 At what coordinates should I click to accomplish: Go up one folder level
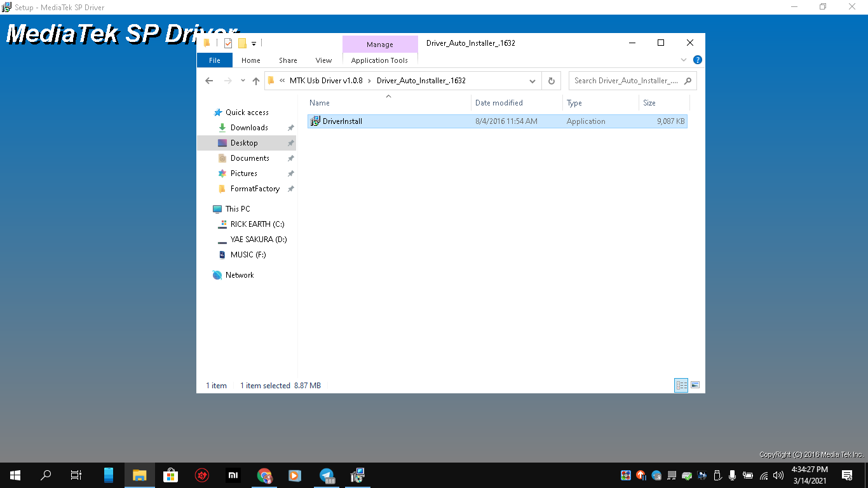coord(256,81)
